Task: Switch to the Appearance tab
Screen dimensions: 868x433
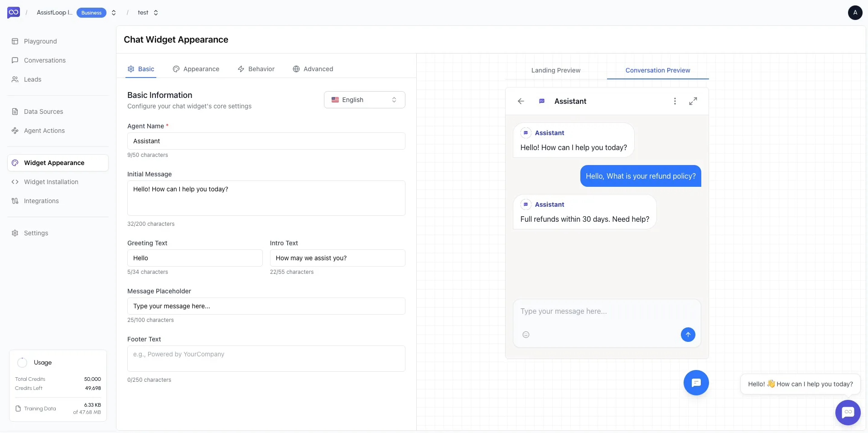Action: (x=196, y=69)
